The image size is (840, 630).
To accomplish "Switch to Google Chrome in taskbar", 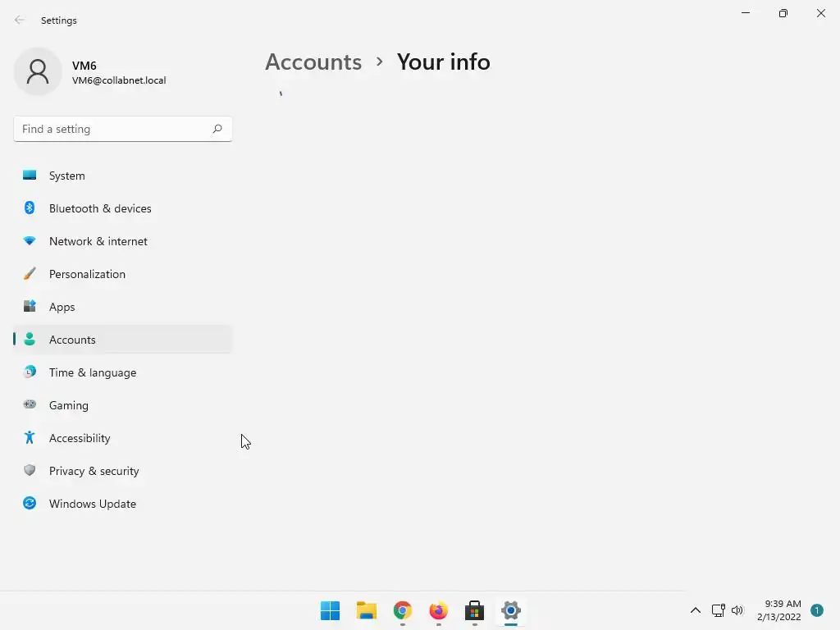I will coord(402,610).
